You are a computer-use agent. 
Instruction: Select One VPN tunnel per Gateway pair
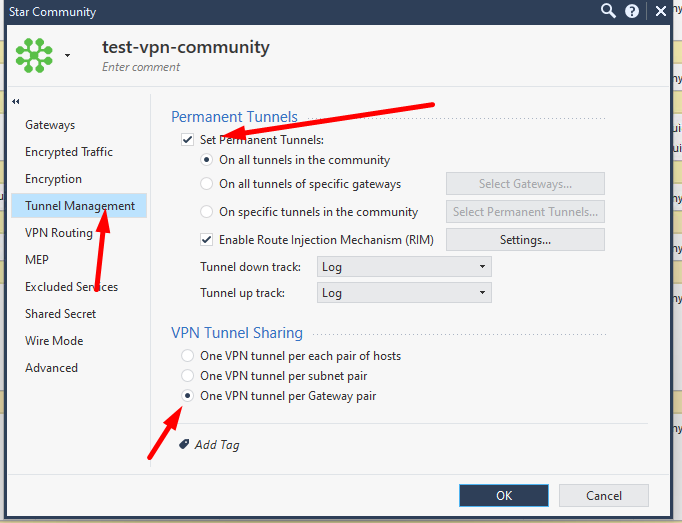click(x=187, y=396)
